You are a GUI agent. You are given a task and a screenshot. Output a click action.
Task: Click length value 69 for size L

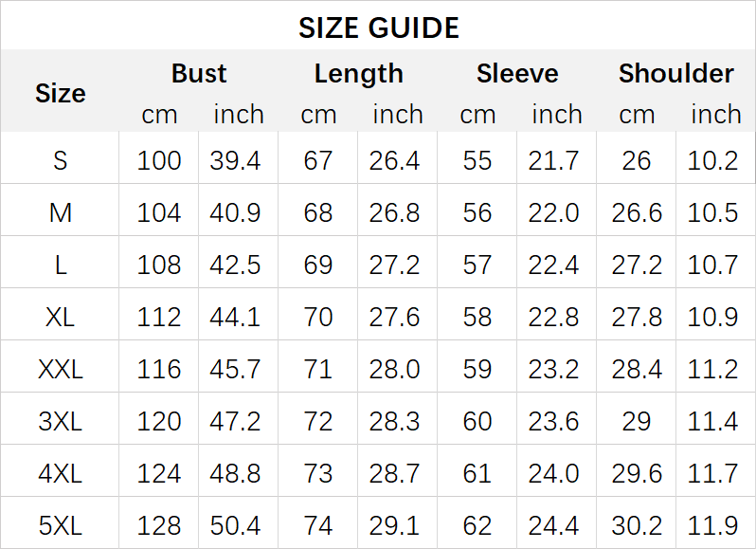click(x=318, y=265)
